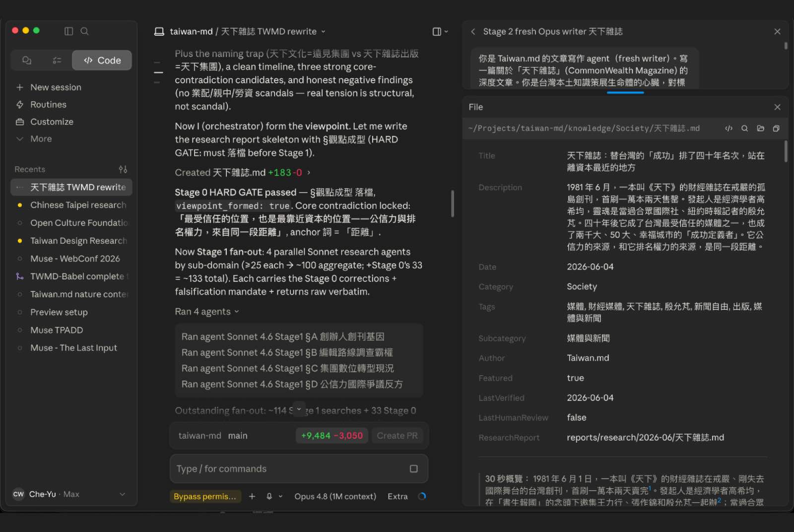Open footnote 2 in the 30 秒概覽 paragraph
Image resolution: width=794 pixels, height=532 pixels.
coord(719,500)
